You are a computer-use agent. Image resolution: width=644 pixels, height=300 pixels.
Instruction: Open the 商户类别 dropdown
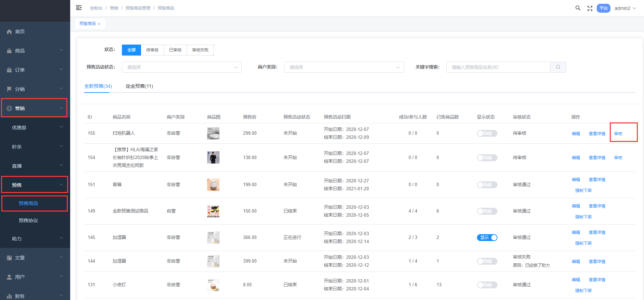tap(344, 67)
